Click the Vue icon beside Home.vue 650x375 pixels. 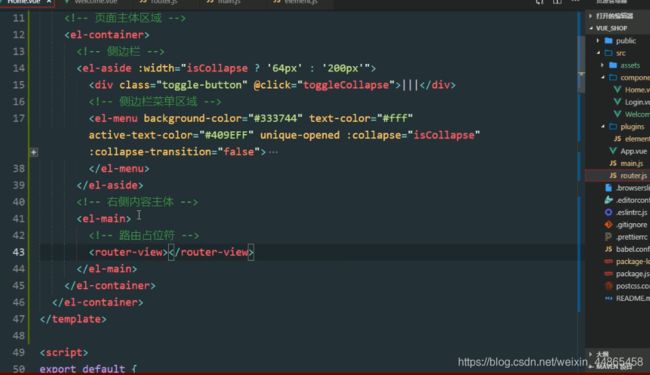pyautogui.click(x=617, y=90)
